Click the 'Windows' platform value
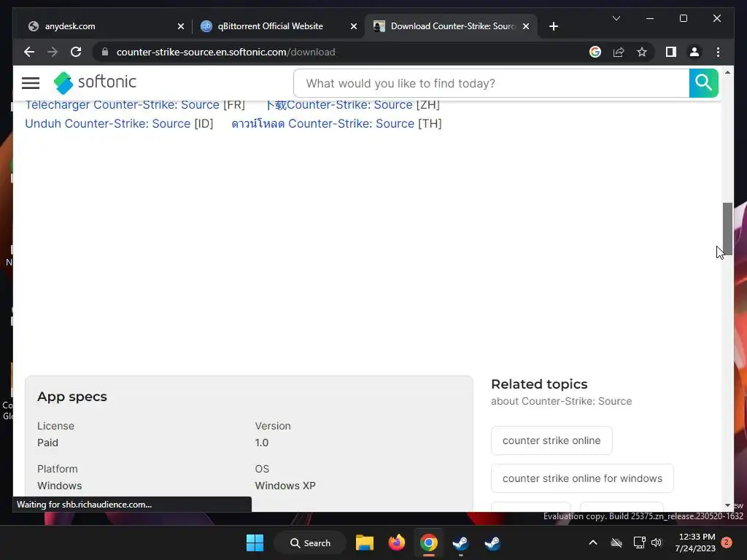This screenshot has width=747, height=560. [60, 486]
